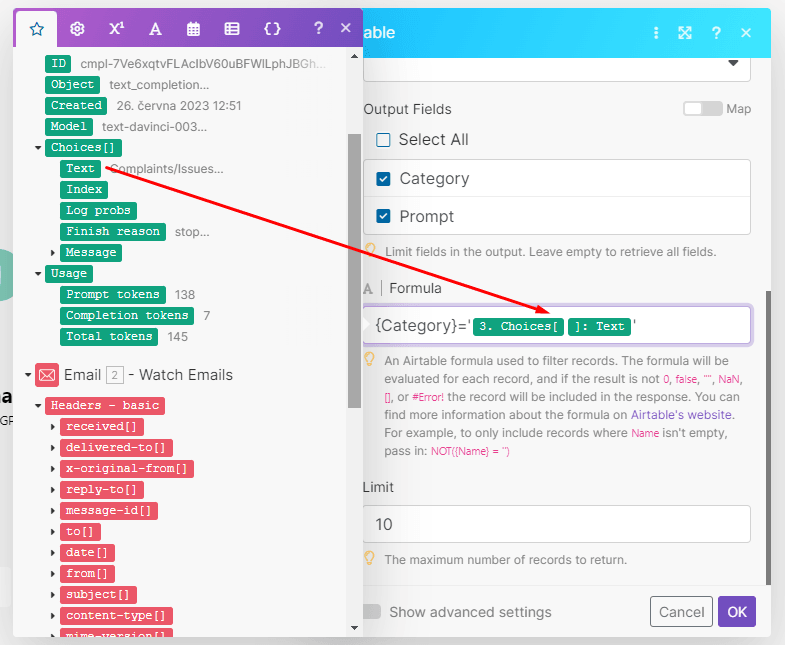Image resolution: width=785 pixels, height=645 pixels.
Task: Uncheck the Prompt output field
Action: pos(383,217)
